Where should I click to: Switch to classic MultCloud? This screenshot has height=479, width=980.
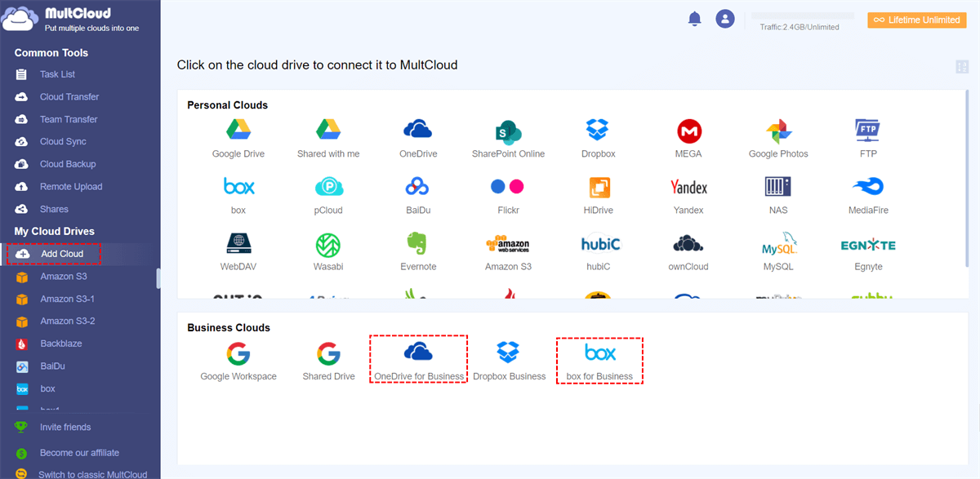[x=93, y=474]
